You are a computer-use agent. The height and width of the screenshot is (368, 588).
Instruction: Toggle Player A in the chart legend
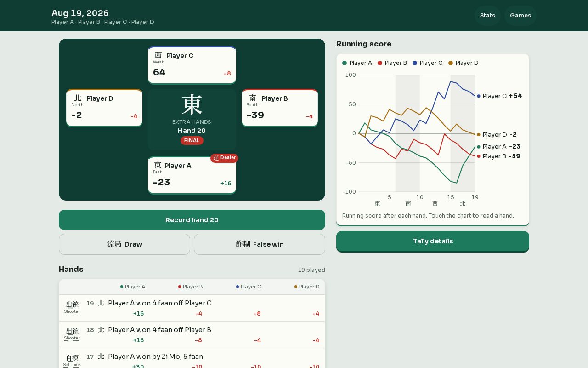coord(357,63)
